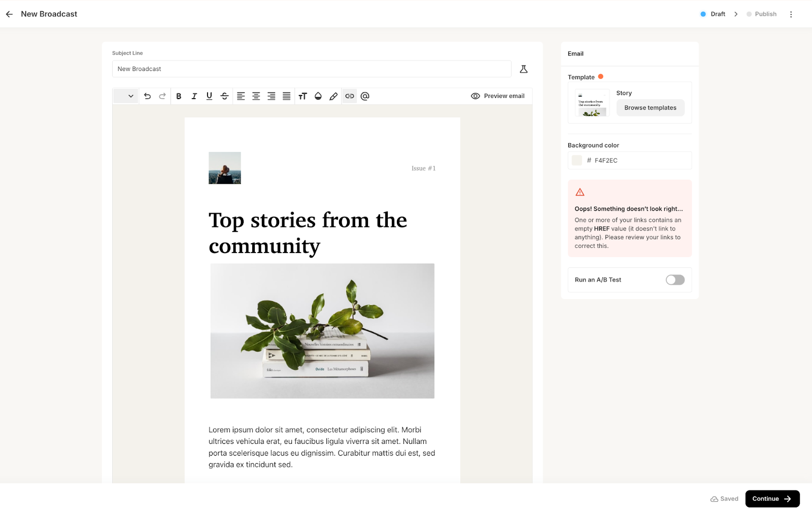812x513 pixels.
Task: Select the books and plant hero image
Action: [322, 331]
